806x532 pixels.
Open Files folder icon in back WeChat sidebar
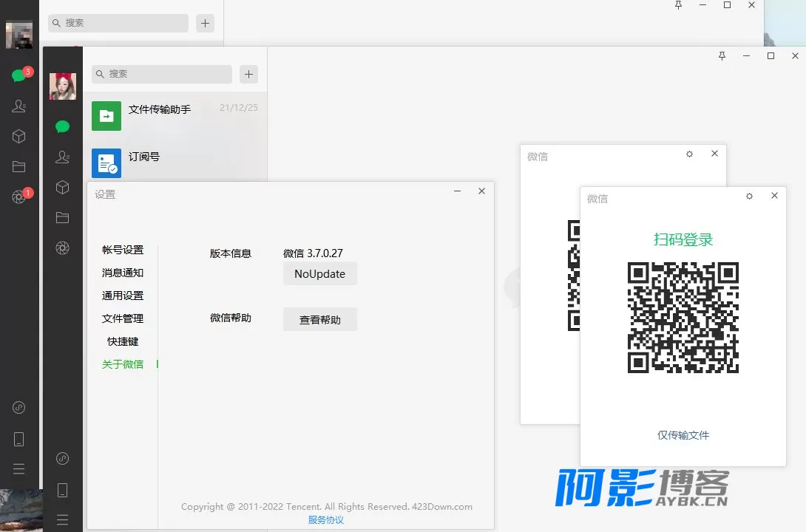18,166
